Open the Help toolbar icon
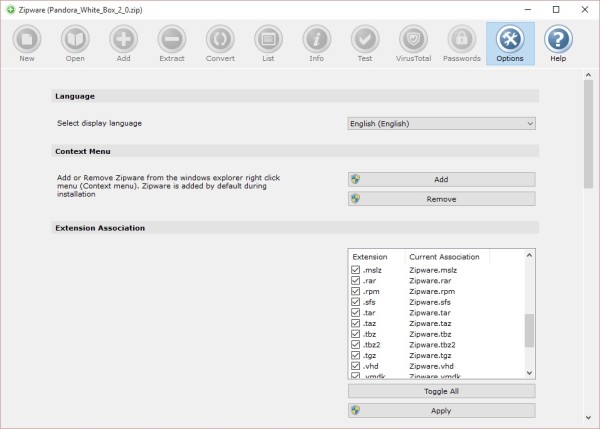Screen dimensions: 600x429 558,39
